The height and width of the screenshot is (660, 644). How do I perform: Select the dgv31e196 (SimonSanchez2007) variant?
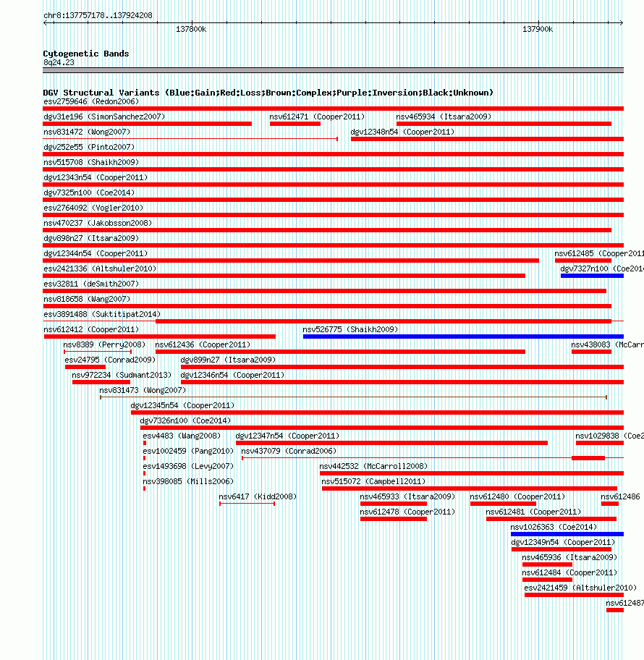tap(104, 117)
